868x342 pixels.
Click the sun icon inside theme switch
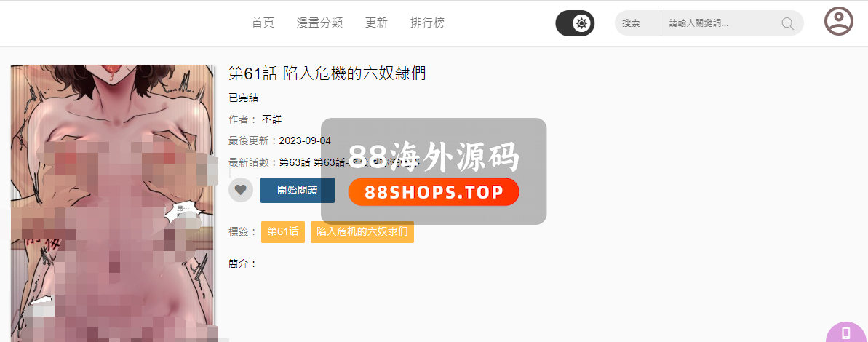(582, 23)
